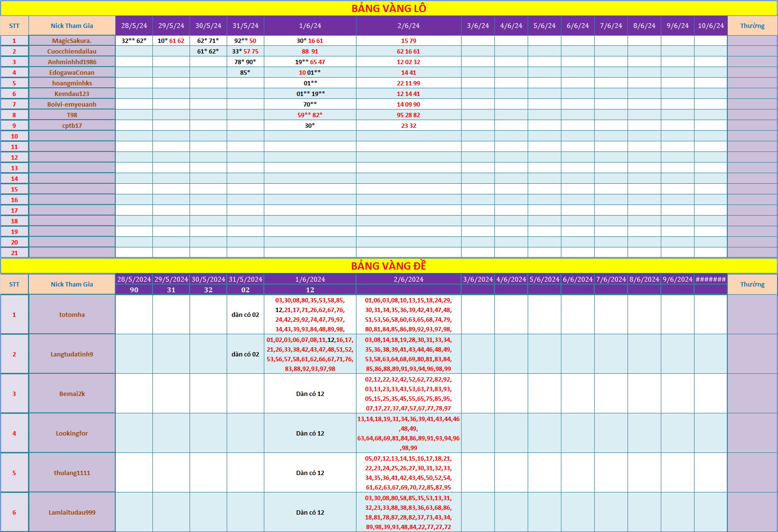
Task: Select the 30* cell in cptb17 row
Action: tap(310, 125)
